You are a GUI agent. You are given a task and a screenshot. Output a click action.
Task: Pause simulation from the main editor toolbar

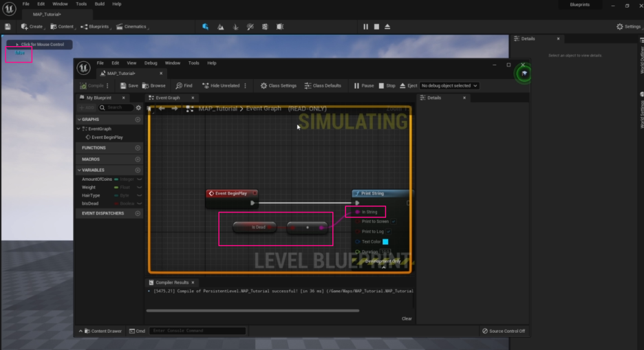[x=365, y=27]
